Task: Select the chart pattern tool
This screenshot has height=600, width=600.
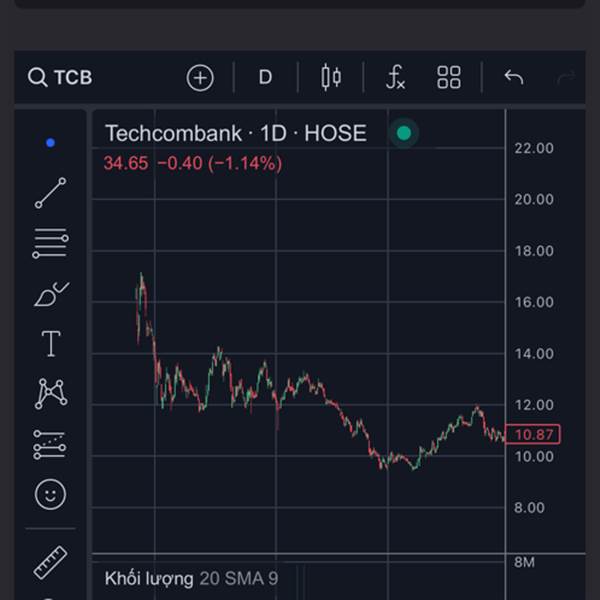Action: 50,393
